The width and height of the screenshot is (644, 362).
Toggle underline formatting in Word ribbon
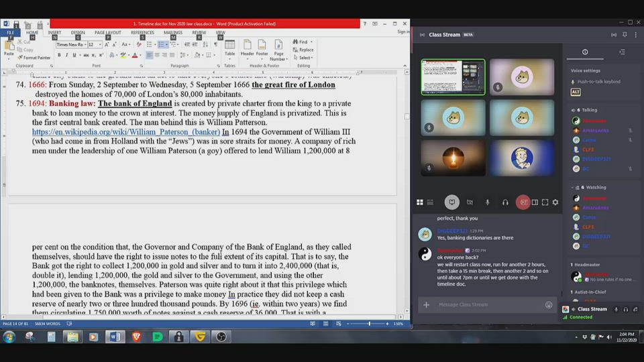[74, 55]
